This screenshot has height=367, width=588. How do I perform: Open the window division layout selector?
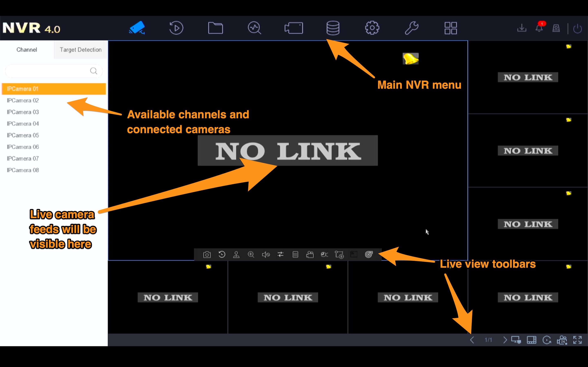pos(531,340)
